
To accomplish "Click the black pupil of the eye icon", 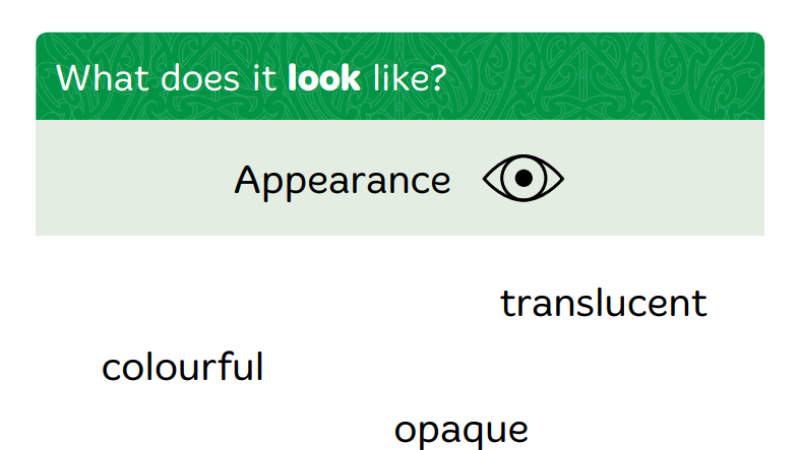I will pos(523,178).
